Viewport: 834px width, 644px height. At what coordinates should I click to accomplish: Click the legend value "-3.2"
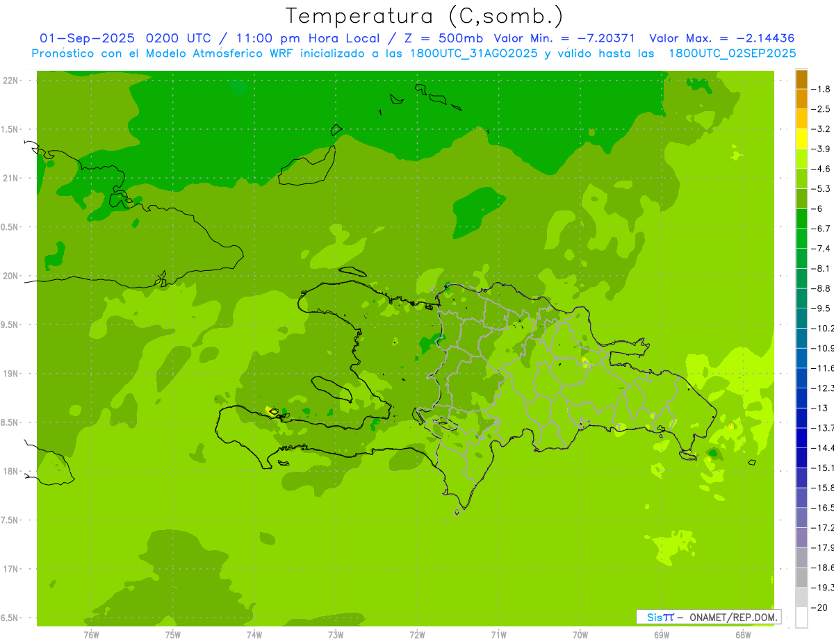click(x=821, y=129)
